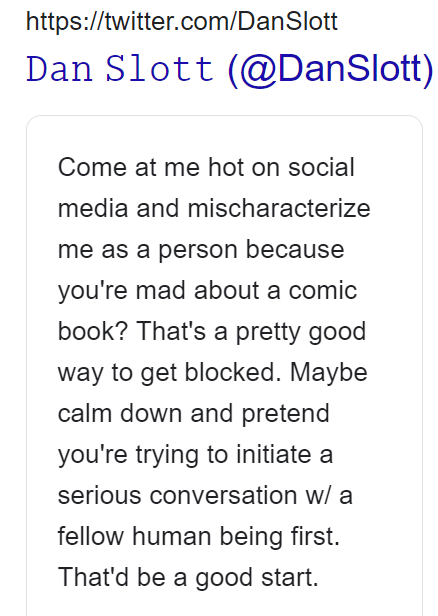Click the line "Come at me hot on social"
Viewport: 438px width, 616px height.
pos(206,167)
